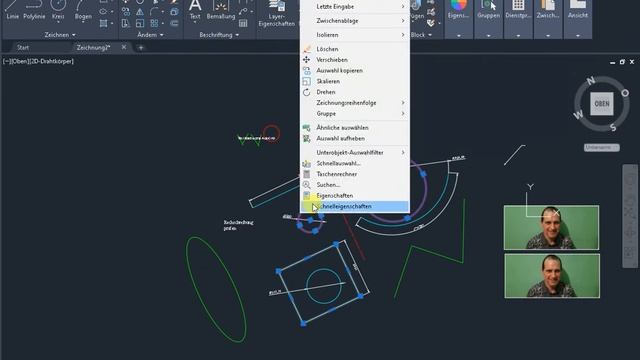Click the [2D-Drahtkörper] visual style control
Screen dimensions: 640x360
point(51,61)
